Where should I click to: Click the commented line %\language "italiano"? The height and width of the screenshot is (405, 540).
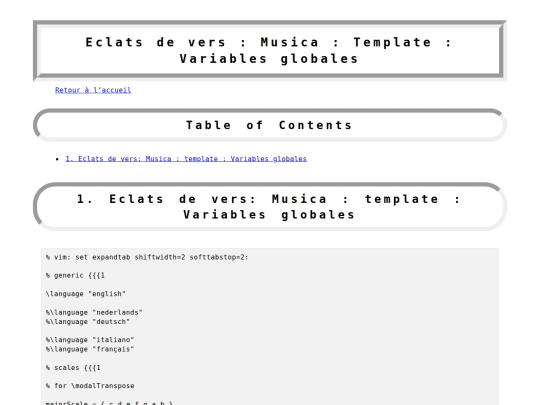click(x=90, y=340)
